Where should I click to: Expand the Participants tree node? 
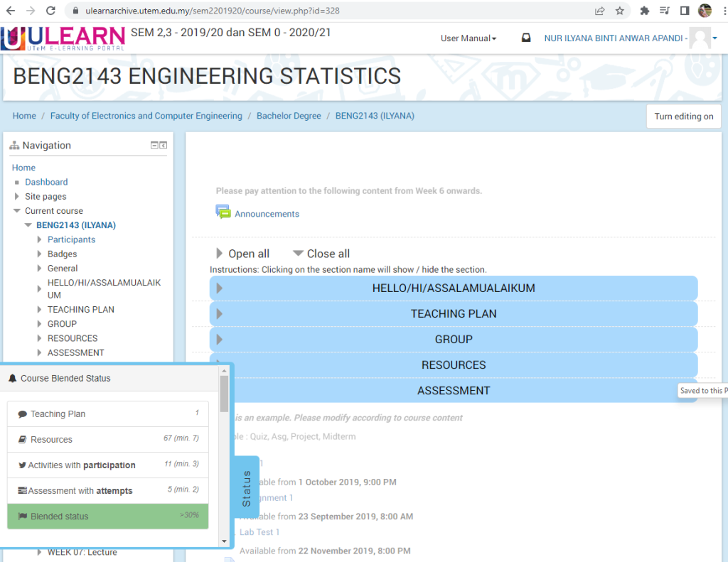[40, 239]
